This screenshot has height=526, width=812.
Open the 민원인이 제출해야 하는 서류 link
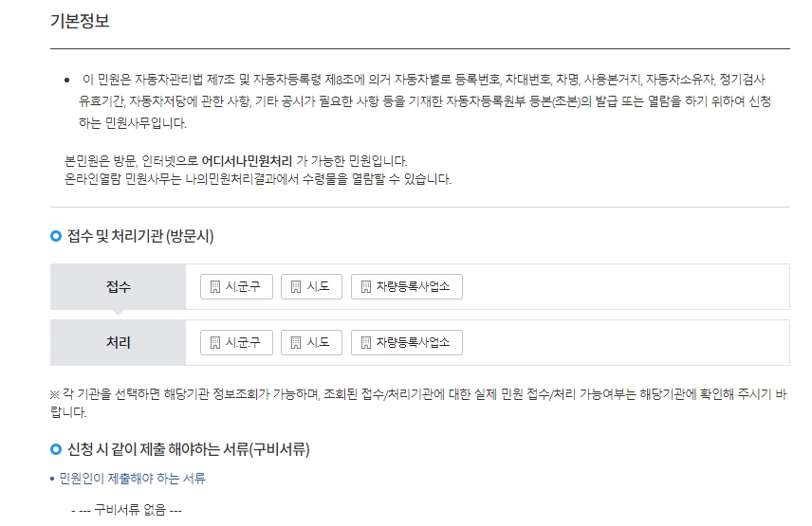(x=132, y=479)
